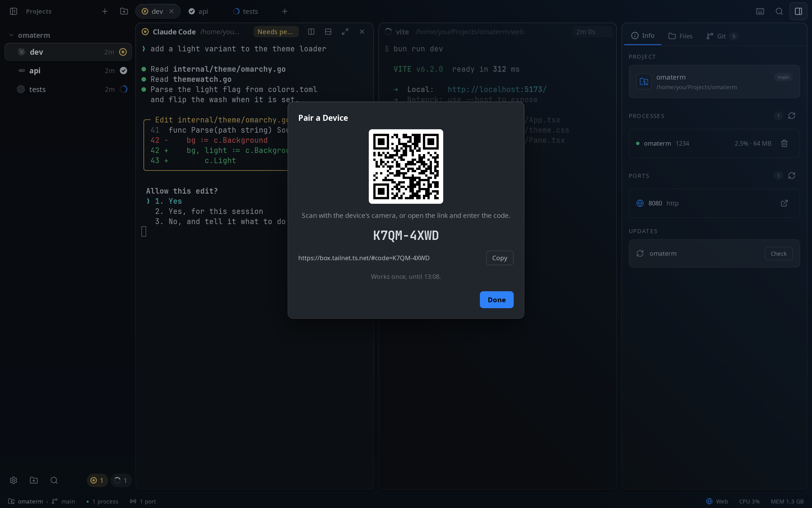Click 1 port in the status bar
812x508 pixels.
coord(143,501)
